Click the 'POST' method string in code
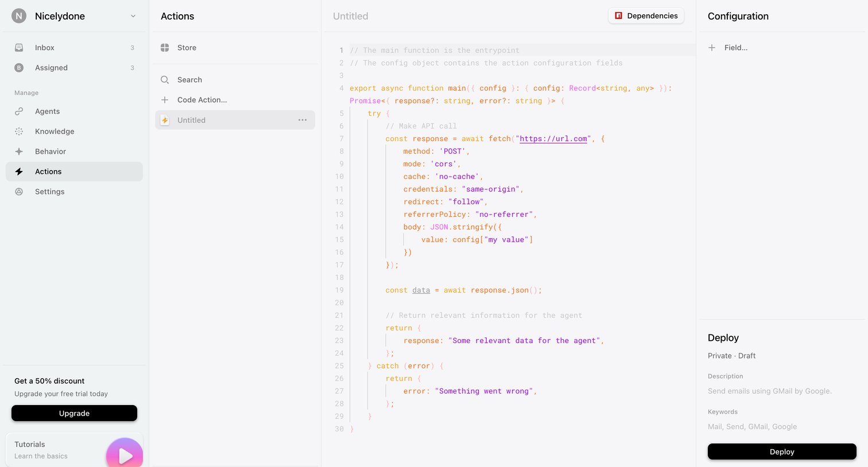868x467 pixels. tap(452, 151)
